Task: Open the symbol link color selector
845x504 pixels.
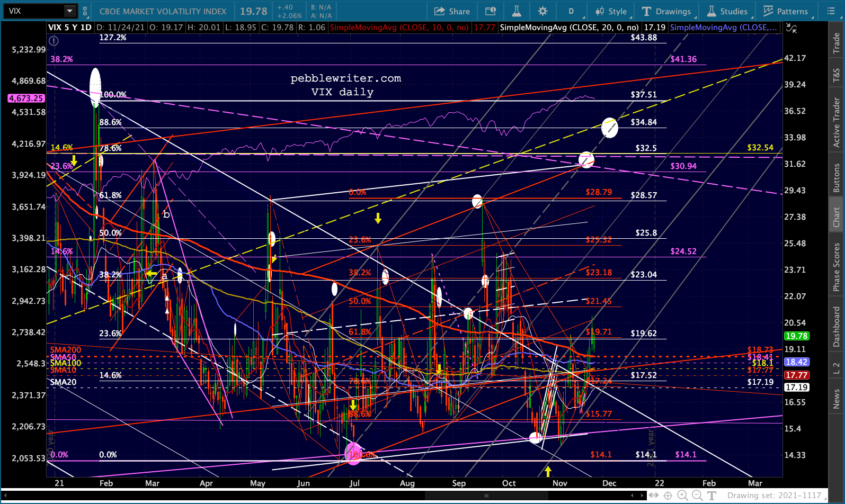Action: click(x=85, y=11)
